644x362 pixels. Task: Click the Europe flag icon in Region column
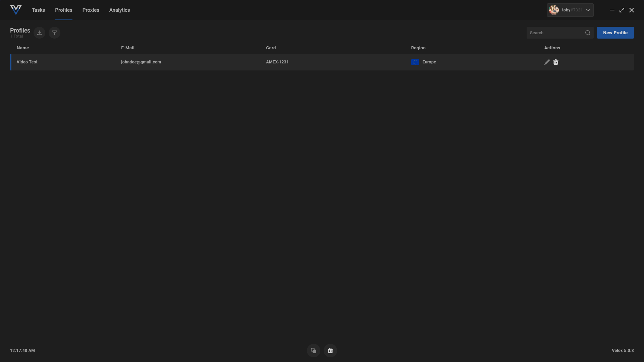coord(415,62)
